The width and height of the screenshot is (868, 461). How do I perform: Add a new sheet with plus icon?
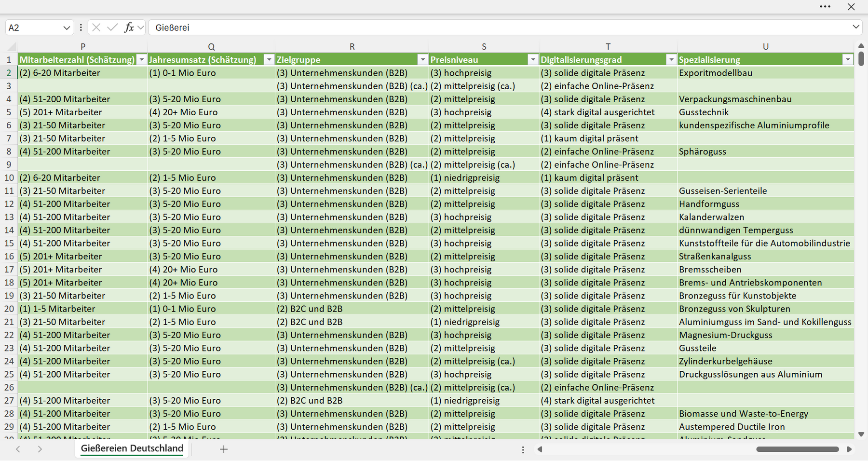click(224, 449)
